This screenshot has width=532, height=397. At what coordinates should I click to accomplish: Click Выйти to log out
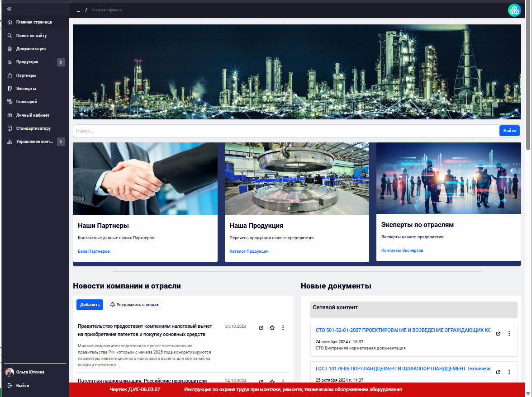[23, 386]
